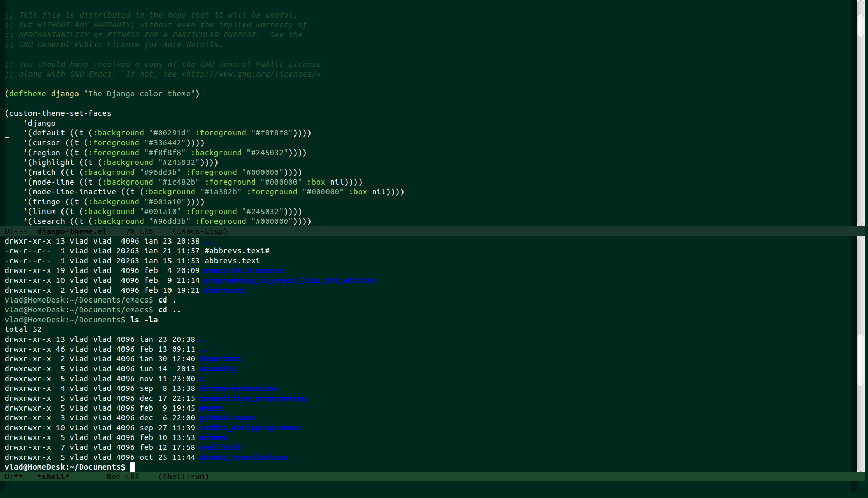The height and width of the screenshot is (498, 868).
Task: Click the reddit_dailyprogrammer directory entry
Action: point(250,428)
